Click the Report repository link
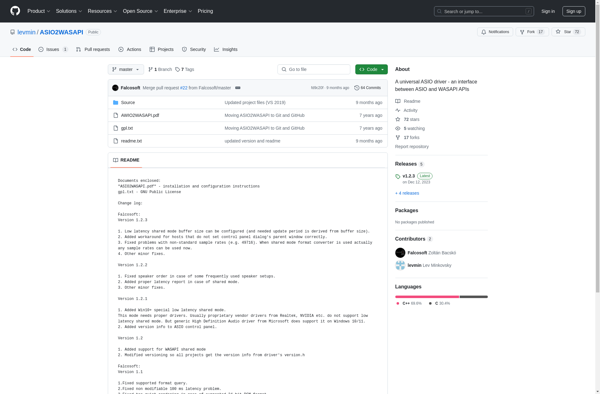The width and height of the screenshot is (600, 394). pyautogui.click(x=412, y=147)
